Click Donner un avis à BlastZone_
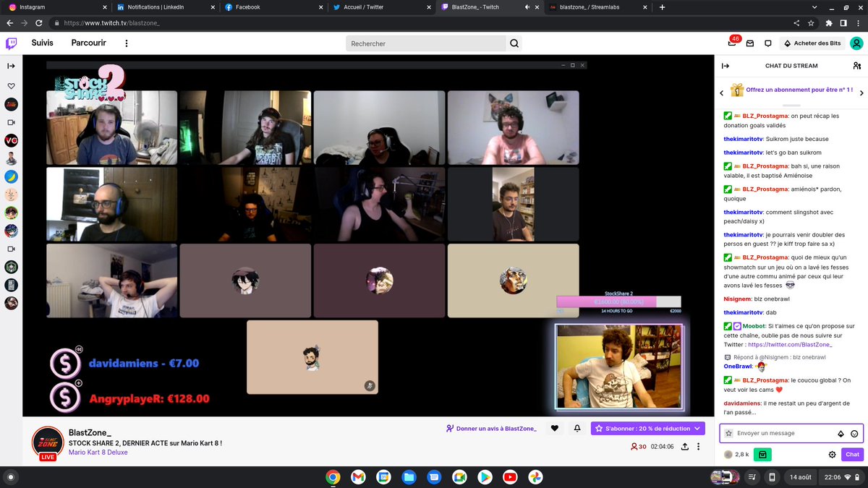 tap(492, 428)
